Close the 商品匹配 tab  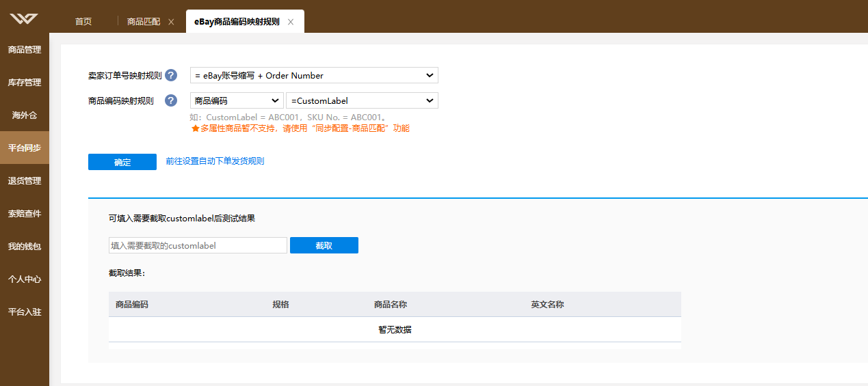pos(171,22)
